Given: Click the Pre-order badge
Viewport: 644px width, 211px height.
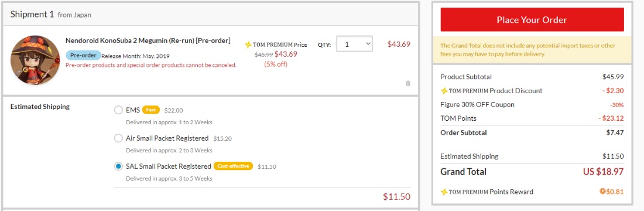Looking at the screenshot, I should pyautogui.click(x=83, y=55).
